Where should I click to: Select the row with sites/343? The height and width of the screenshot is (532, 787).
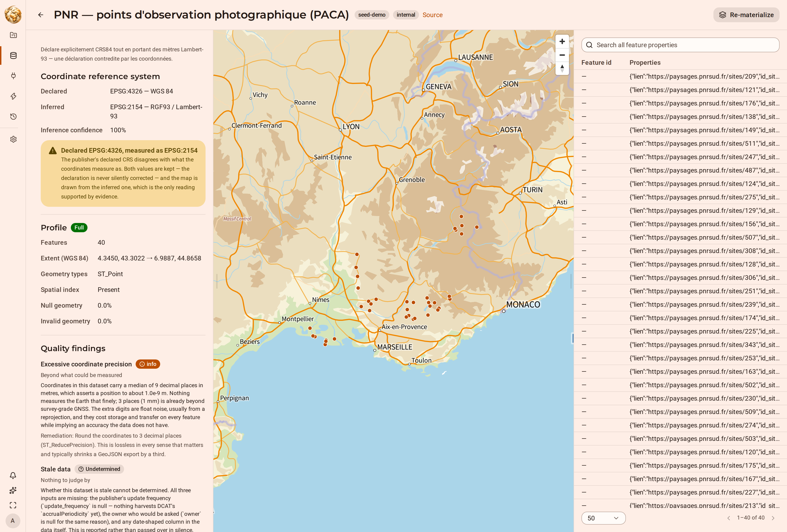(x=680, y=345)
